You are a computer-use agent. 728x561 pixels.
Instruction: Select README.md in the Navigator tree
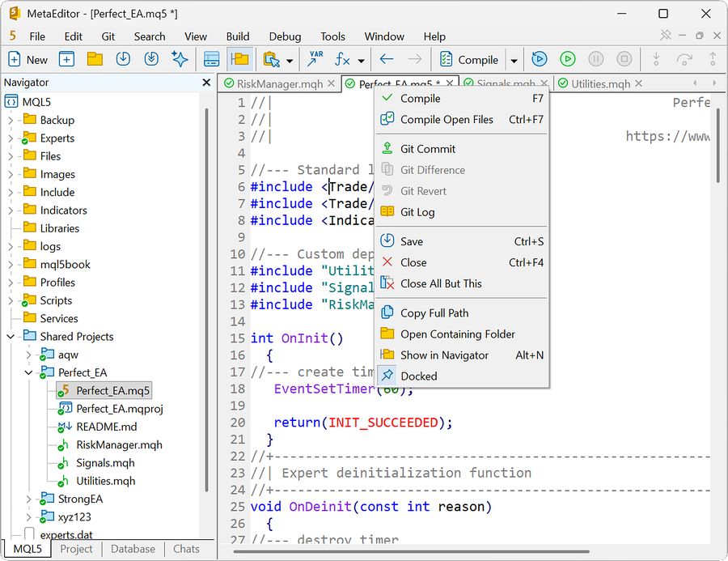[x=98, y=427]
